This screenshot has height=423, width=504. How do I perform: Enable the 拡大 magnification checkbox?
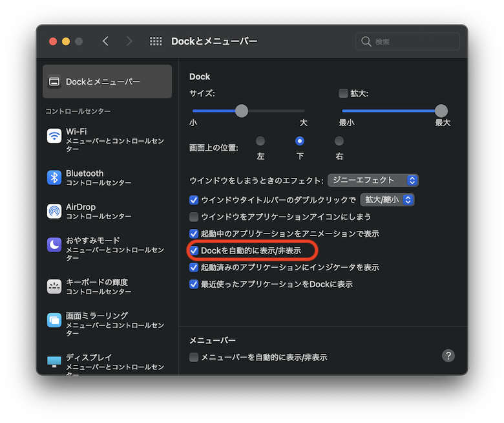343,94
